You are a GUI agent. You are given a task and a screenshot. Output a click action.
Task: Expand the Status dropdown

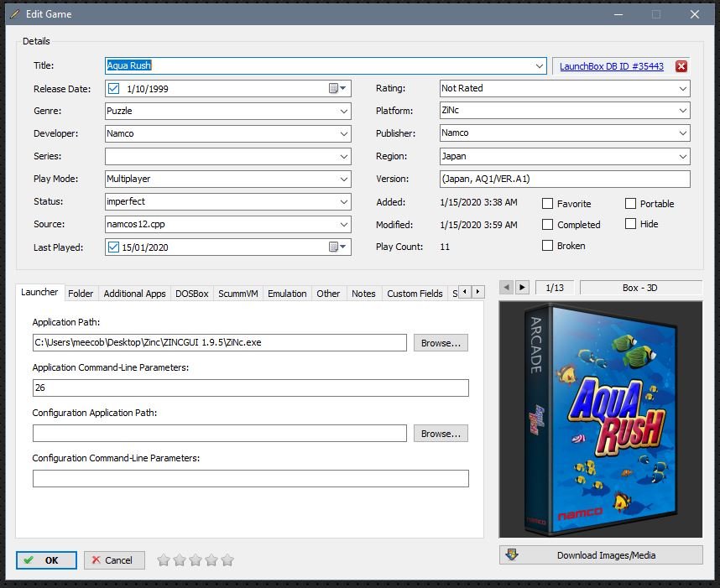point(344,201)
